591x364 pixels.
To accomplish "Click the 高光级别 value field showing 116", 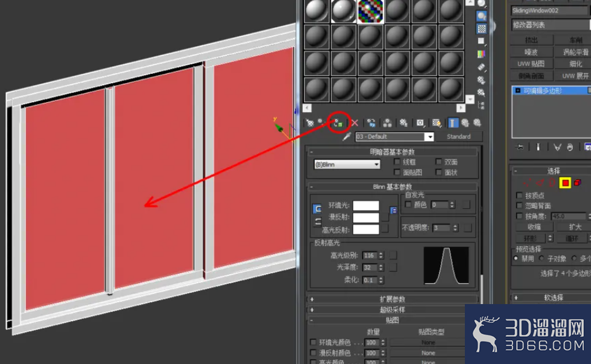I will [370, 255].
